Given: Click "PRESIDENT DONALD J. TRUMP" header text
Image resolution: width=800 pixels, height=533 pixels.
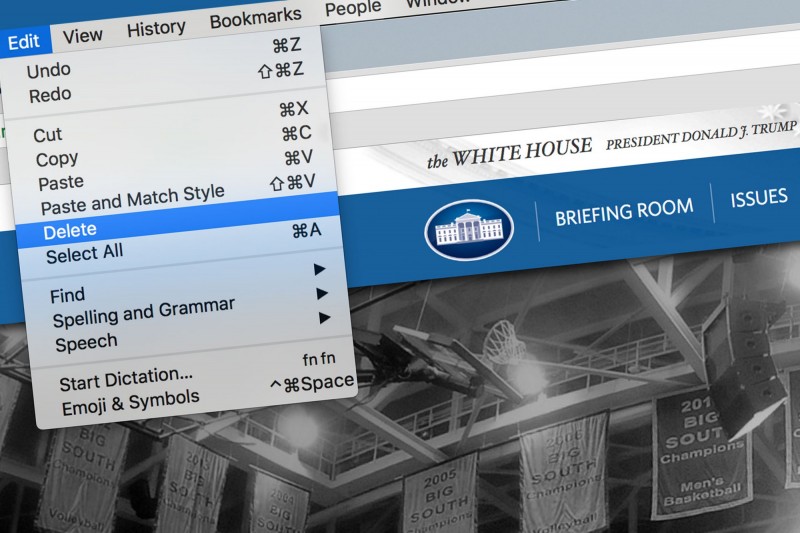Looking at the screenshot, I should 701,135.
